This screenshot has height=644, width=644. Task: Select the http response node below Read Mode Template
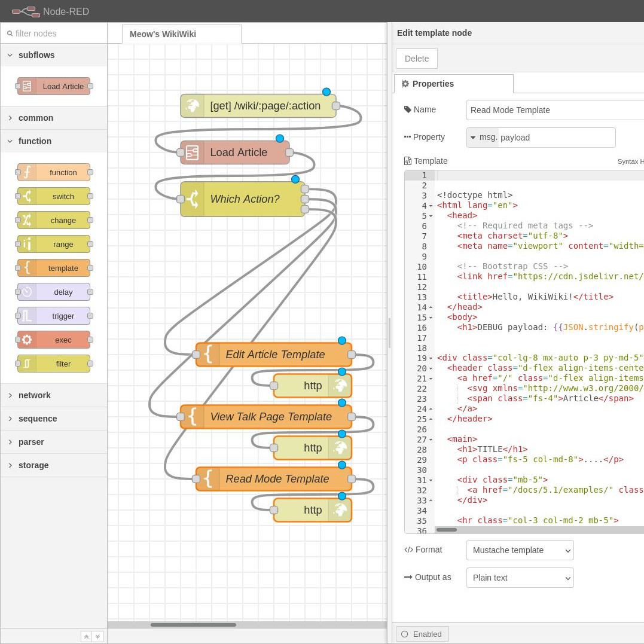313,510
